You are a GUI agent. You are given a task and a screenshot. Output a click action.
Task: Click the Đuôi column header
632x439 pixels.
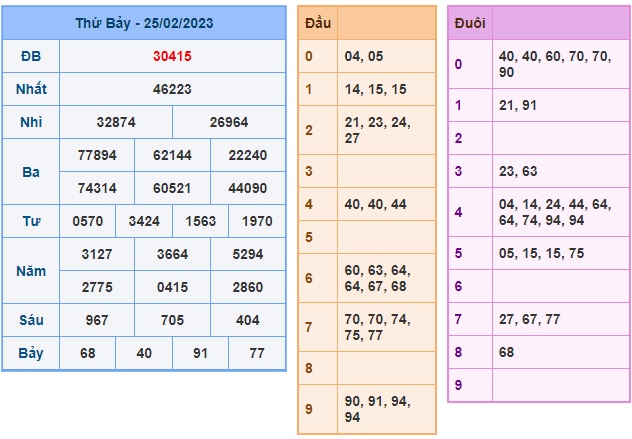[x=470, y=23]
